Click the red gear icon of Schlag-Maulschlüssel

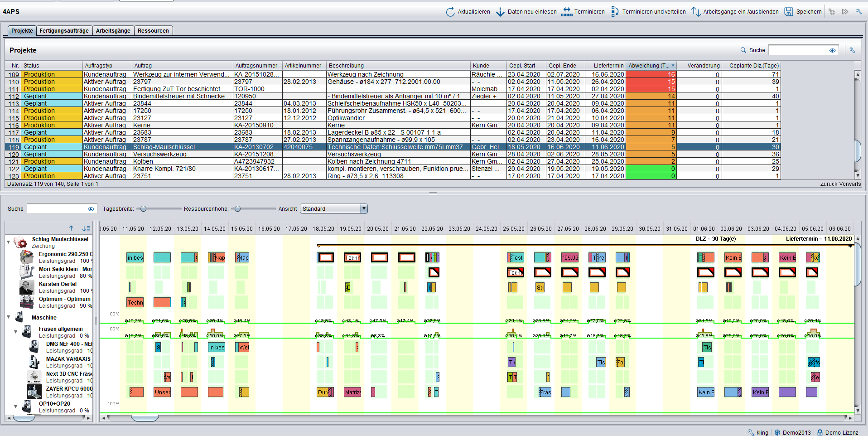[20, 242]
